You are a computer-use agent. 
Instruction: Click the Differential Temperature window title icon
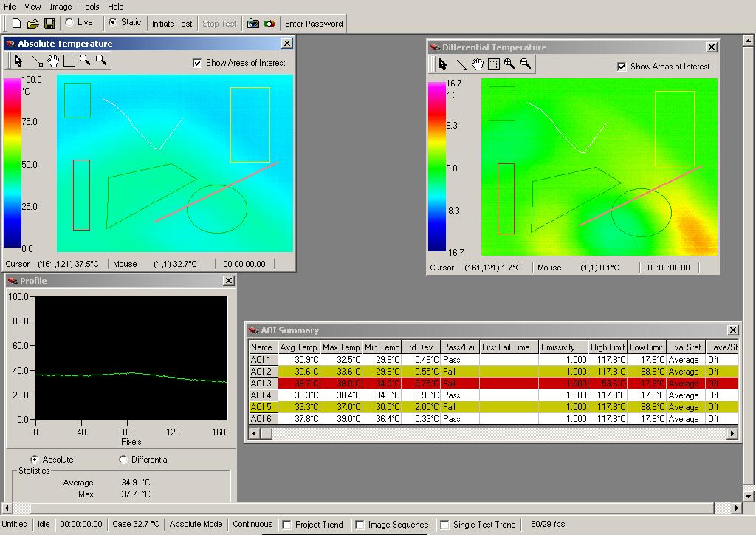coord(435,47)
